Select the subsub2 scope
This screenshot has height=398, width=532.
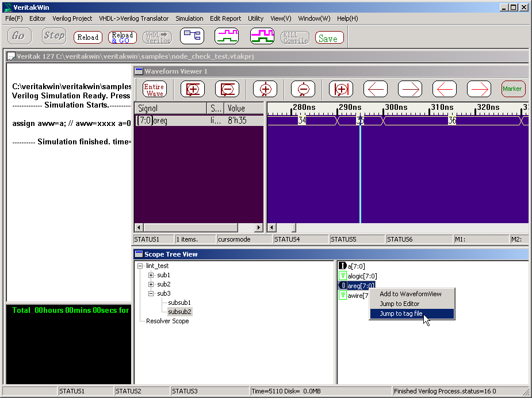pyautogui.click(x=179, y=312)
